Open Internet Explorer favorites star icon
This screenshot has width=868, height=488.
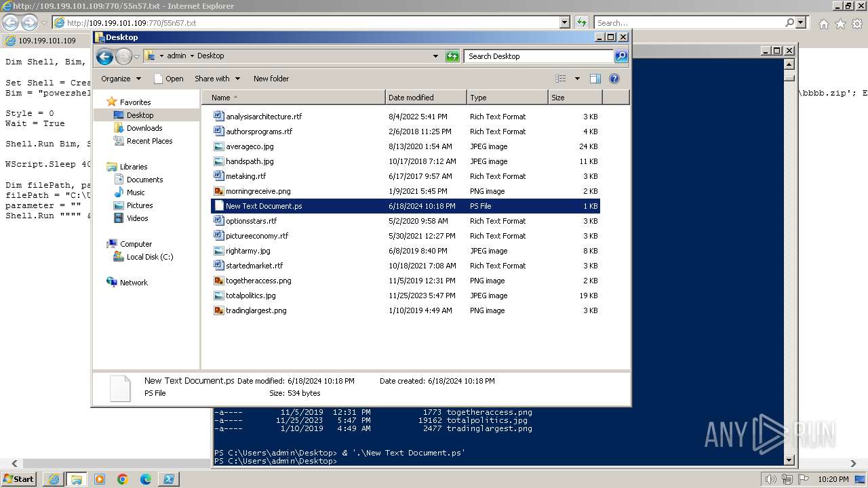[x=840, y=24]
